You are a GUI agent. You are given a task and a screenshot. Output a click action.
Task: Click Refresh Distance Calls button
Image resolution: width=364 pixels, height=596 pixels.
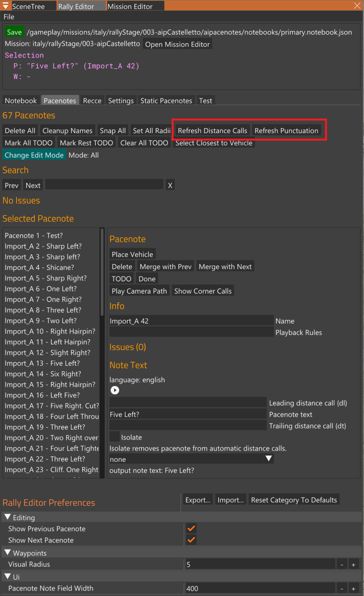tap(212, 130)
